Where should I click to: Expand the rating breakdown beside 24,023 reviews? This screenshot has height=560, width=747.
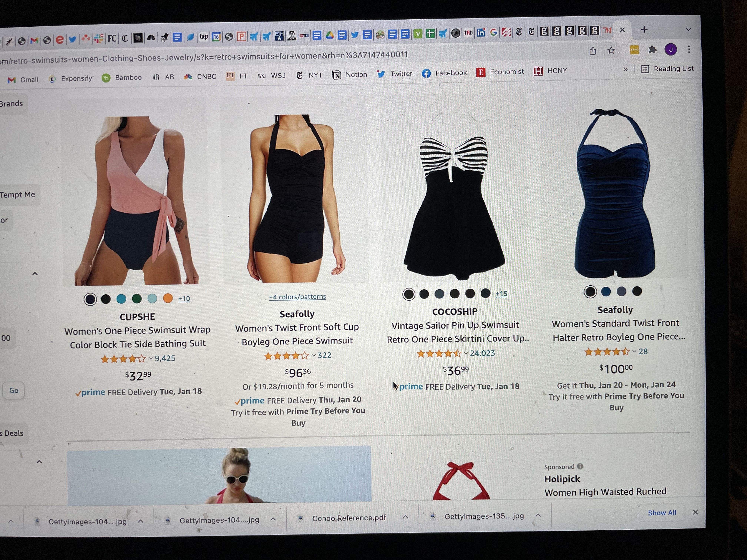(x=466, y=353)
